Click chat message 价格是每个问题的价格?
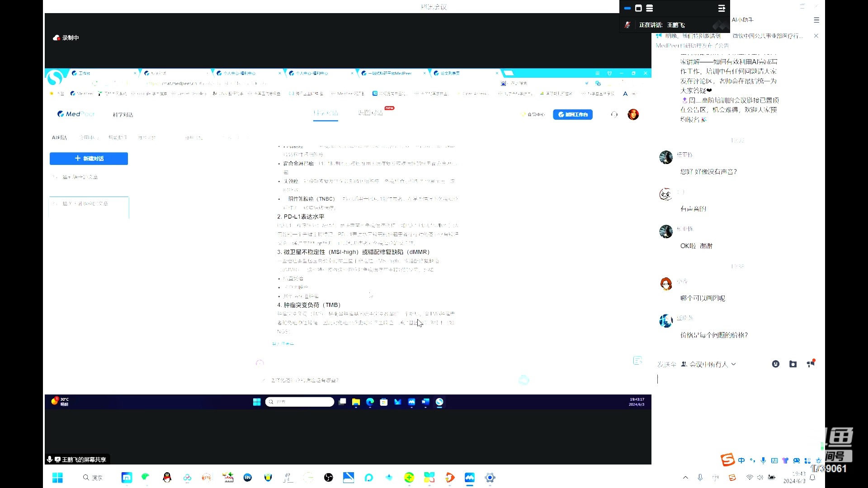868x488 pixels. (714, 335)
